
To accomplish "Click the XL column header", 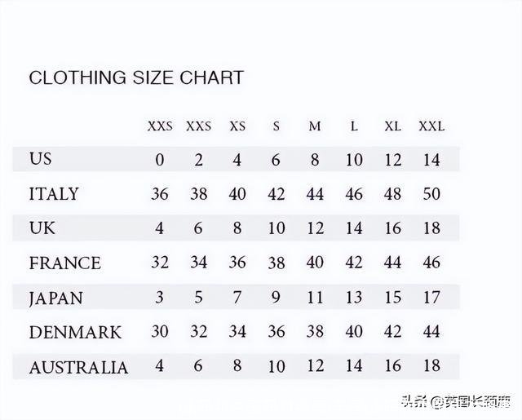I will pos(392,126).
